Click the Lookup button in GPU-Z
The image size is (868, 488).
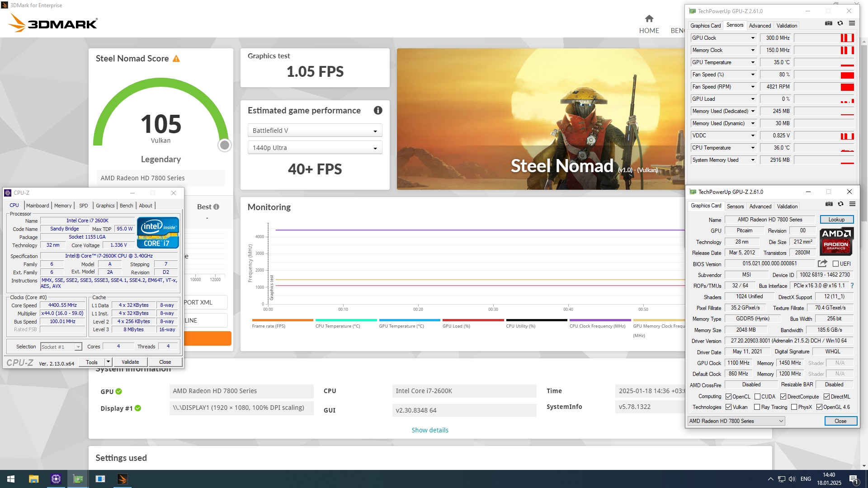click(836, 220)
